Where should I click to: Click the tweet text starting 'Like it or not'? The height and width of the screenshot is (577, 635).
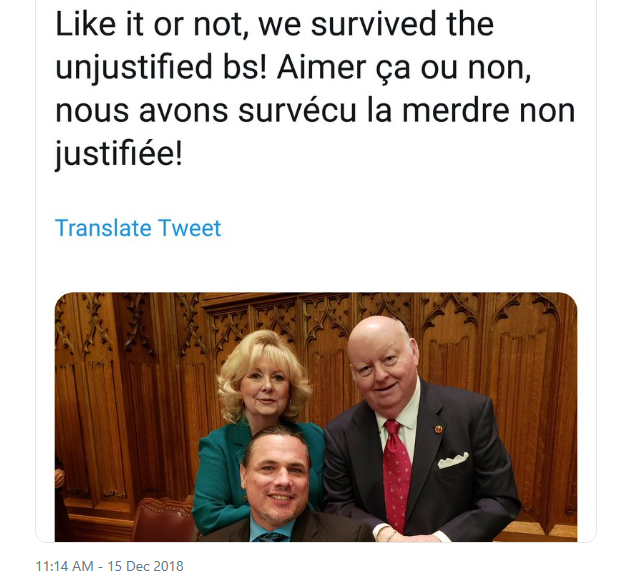click(x=315, y=89)
